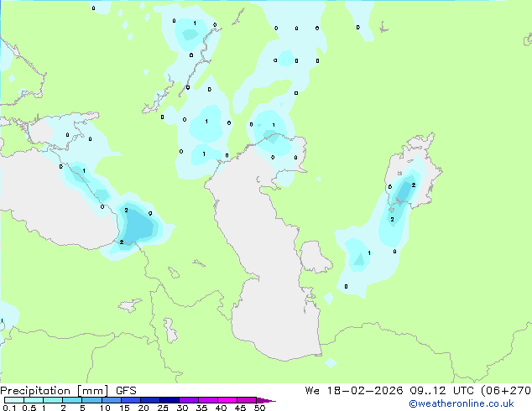Click the 25–30 mm navy legend swatch
The height and width of the screenshot is (411, 532).
click(170, 400)
